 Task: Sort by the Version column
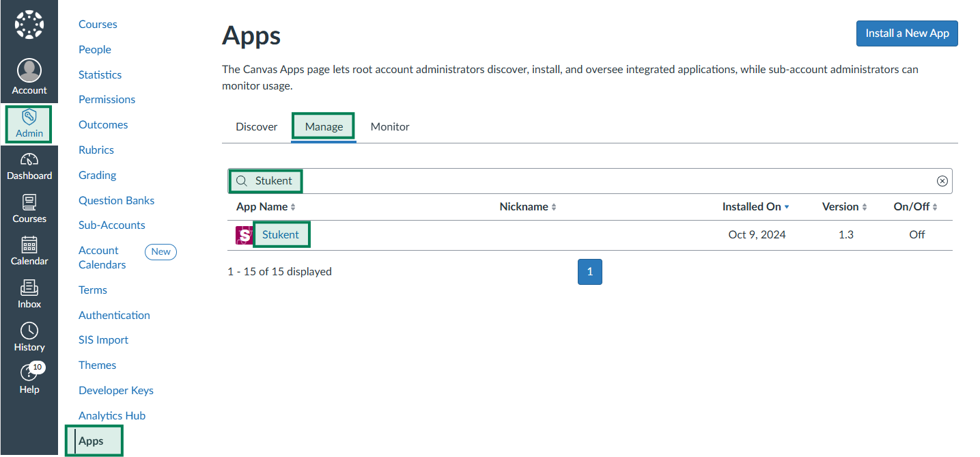coord(844,207)
